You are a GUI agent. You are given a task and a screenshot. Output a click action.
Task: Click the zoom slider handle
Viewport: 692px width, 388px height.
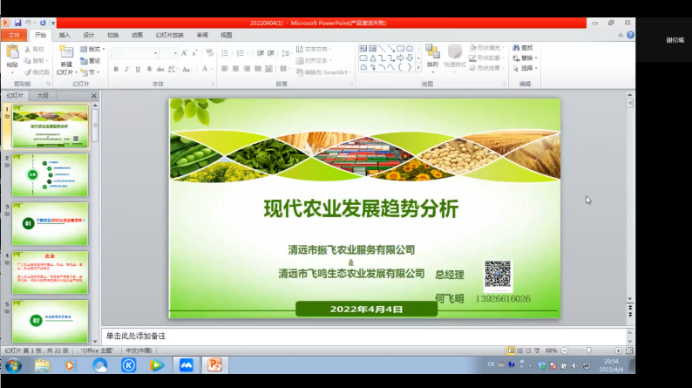pos(589,350)
